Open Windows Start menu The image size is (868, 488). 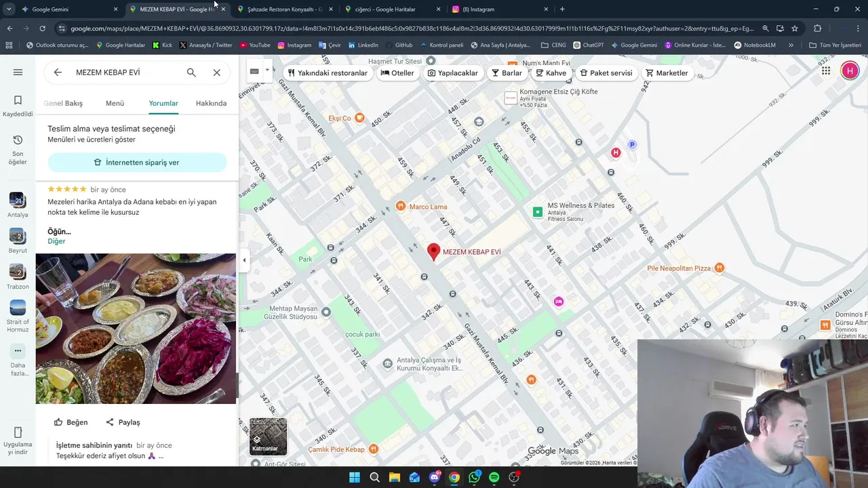[355, 477]
